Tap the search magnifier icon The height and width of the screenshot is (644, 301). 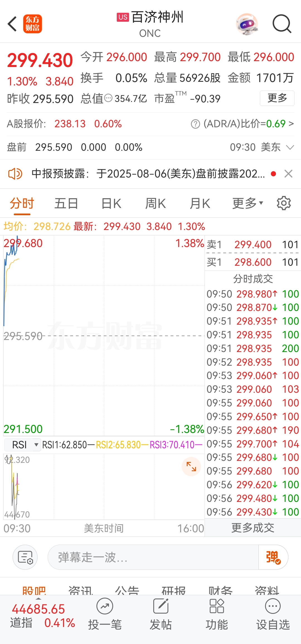tap(282, 24)
